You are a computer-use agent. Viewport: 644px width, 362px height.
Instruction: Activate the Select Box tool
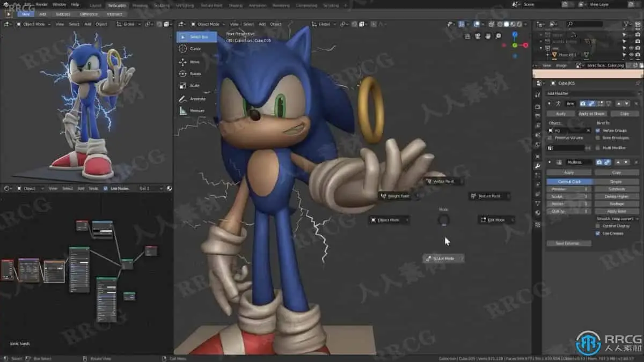coord(196,36)
